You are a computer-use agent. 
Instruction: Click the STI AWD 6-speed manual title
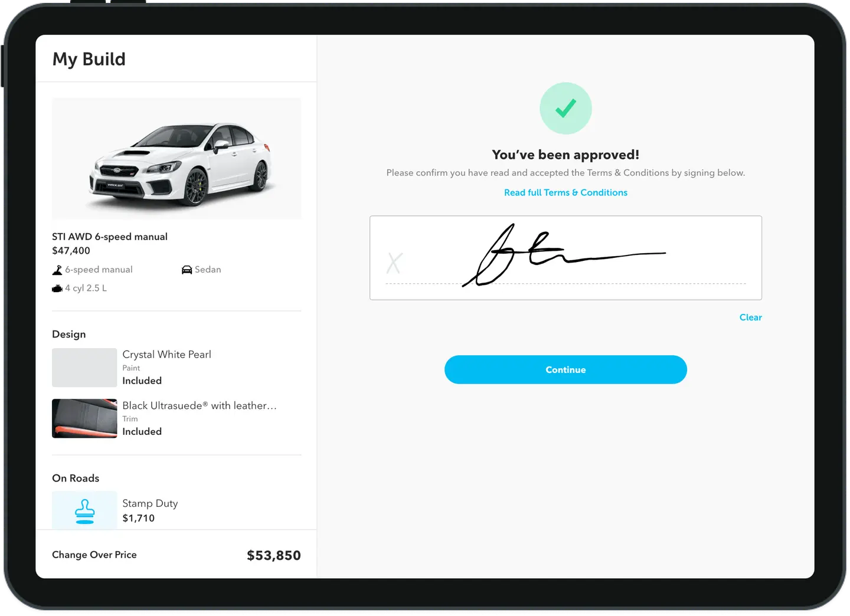[110, 237]
